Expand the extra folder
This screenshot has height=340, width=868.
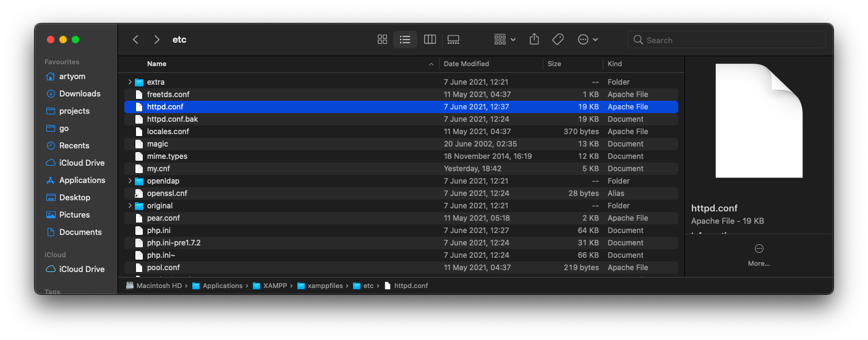130,82
